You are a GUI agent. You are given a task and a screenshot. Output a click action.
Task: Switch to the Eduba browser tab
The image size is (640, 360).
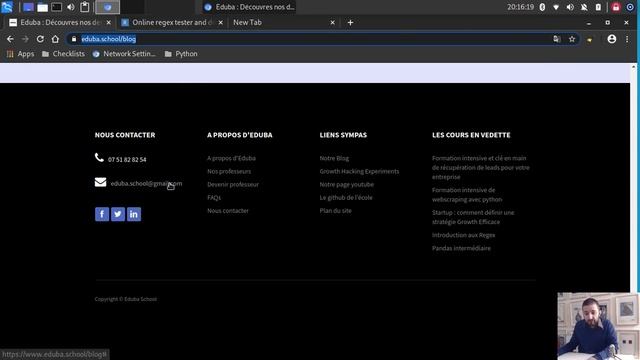click(x=59, y=22)
